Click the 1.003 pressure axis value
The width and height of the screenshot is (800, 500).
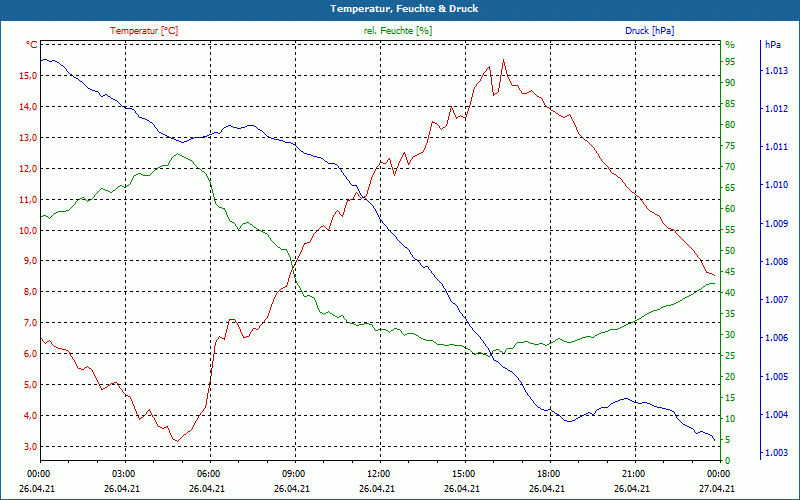pyautogui.click(x=777, y=453)
